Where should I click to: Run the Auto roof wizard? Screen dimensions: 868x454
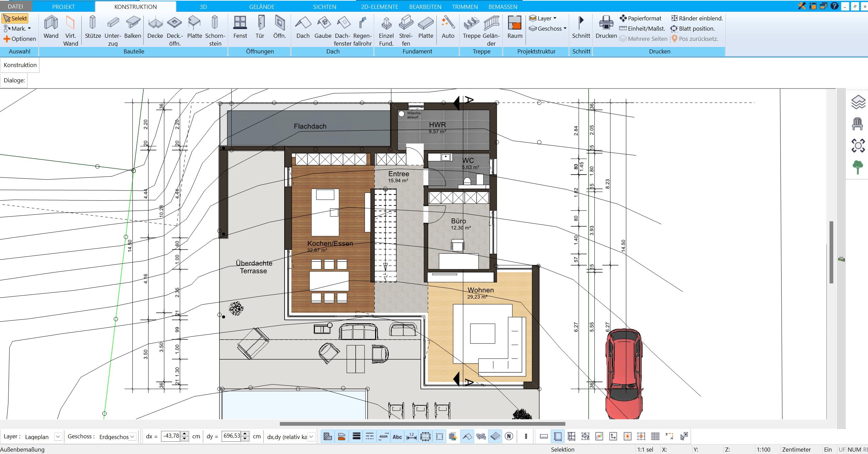pyautogui.click(x=448, y=27)
